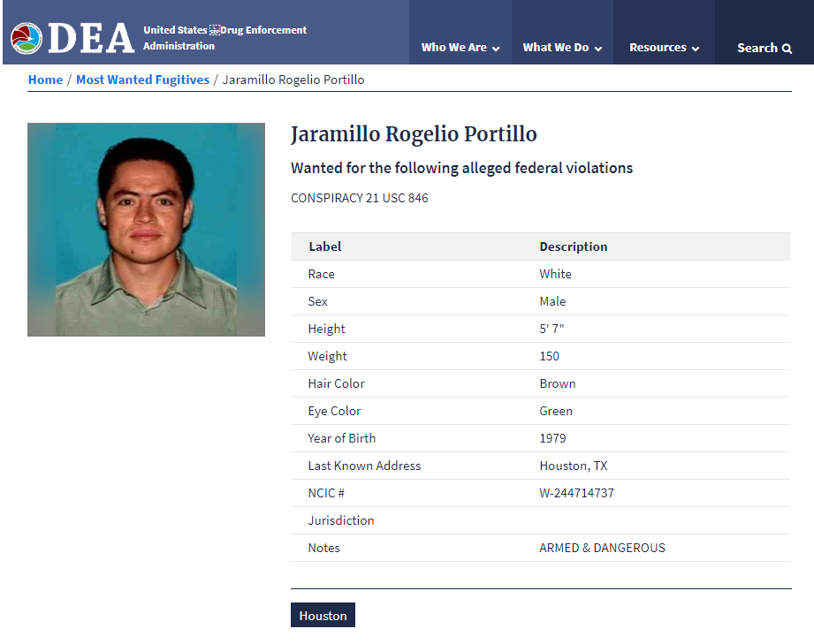Click the search magnifying glass icon
Screen dimensions: 814x644
click(x=787, y=49)
